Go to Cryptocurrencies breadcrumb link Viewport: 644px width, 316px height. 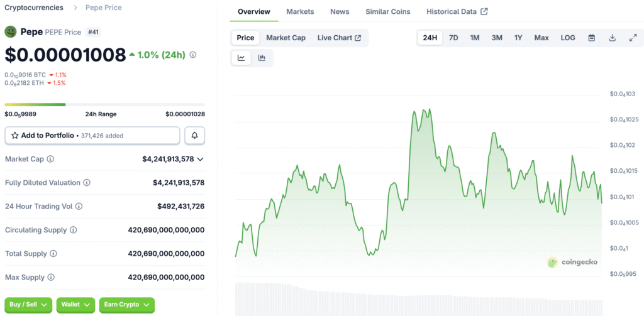coord(34,8)
